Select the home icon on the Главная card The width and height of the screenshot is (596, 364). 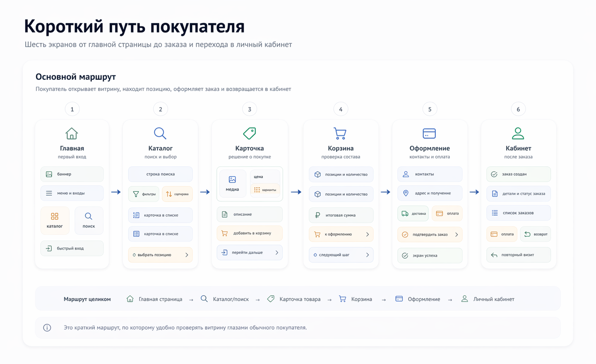point(72,133)
